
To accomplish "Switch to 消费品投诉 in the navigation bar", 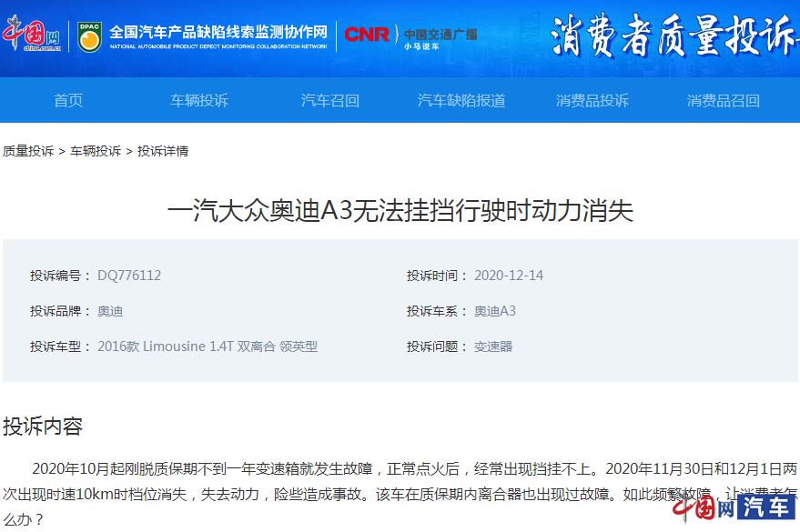I will pyautogui.click(x=592, y=101).
